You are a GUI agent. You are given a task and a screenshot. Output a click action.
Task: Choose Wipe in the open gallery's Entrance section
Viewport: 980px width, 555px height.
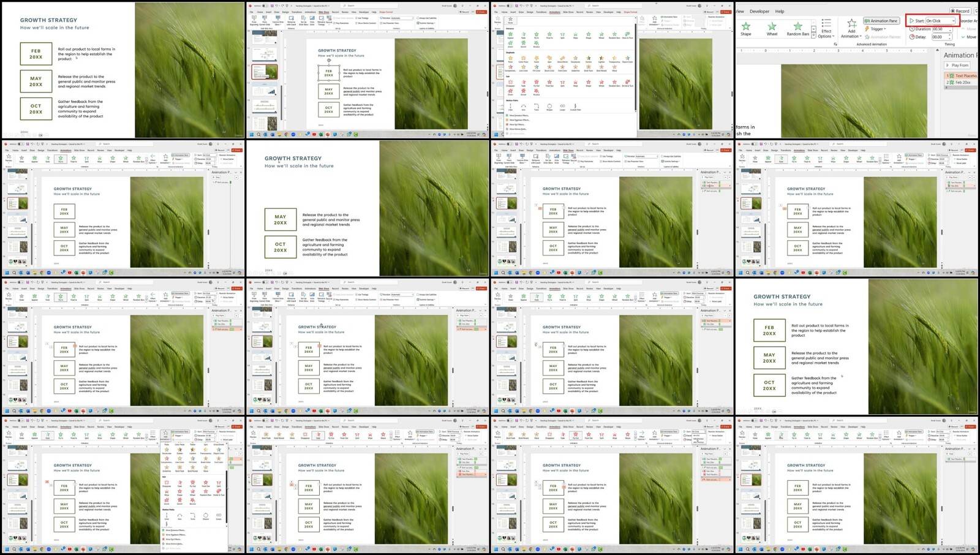coord(576,36)
